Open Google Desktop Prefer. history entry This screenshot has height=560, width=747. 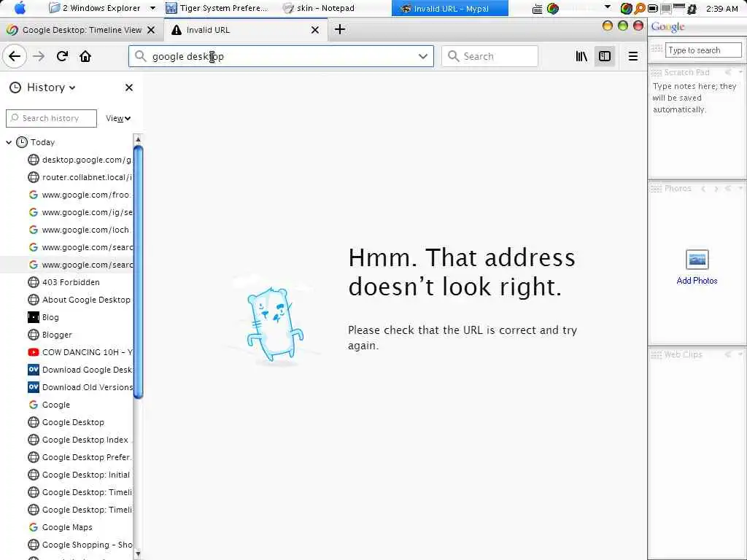point(80,458)
